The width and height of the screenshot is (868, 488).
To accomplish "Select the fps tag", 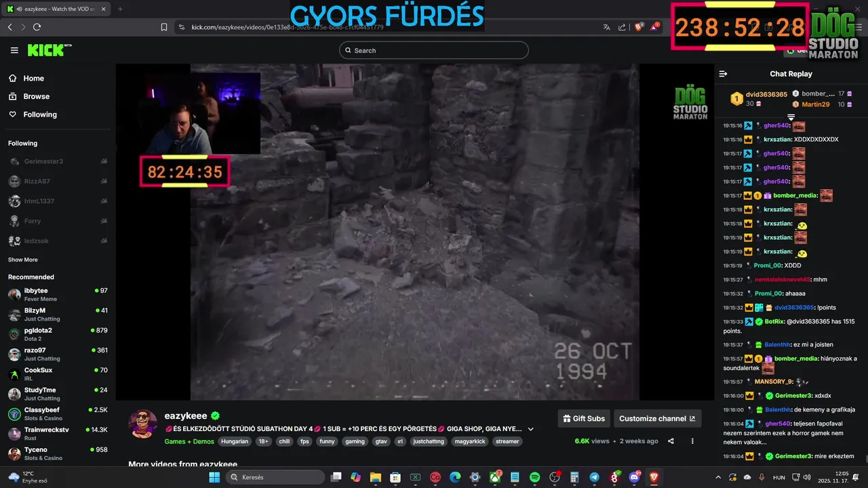I will coord(304,441).
